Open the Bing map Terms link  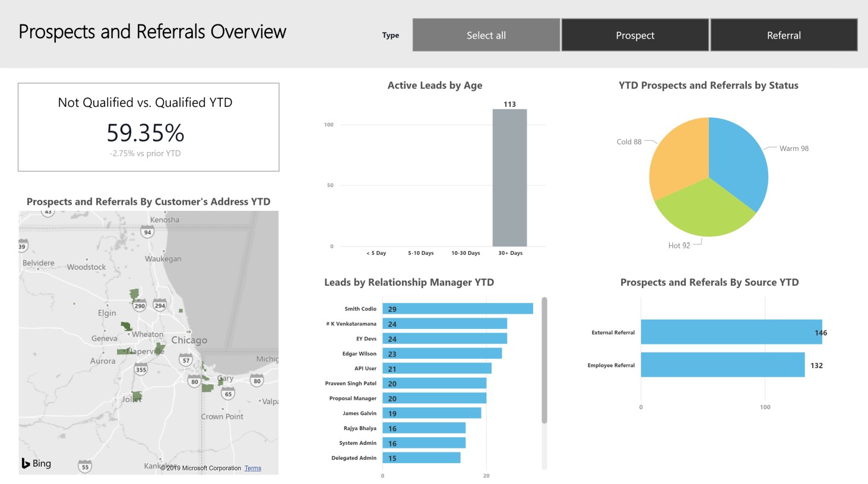(253, 468)
